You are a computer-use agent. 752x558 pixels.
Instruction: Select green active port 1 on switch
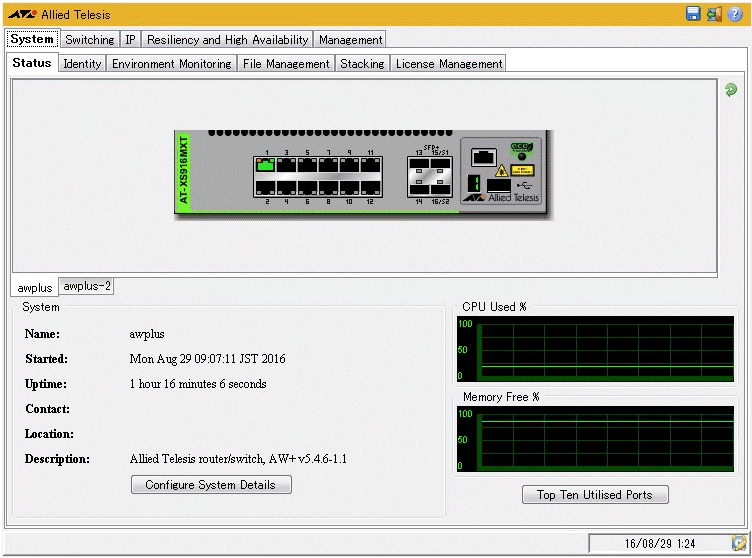[x=265, y=165]
